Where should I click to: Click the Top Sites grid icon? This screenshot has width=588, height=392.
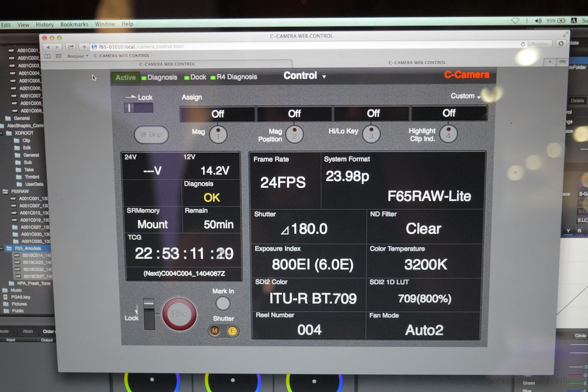pyautogui.click(x=59, y=56)
